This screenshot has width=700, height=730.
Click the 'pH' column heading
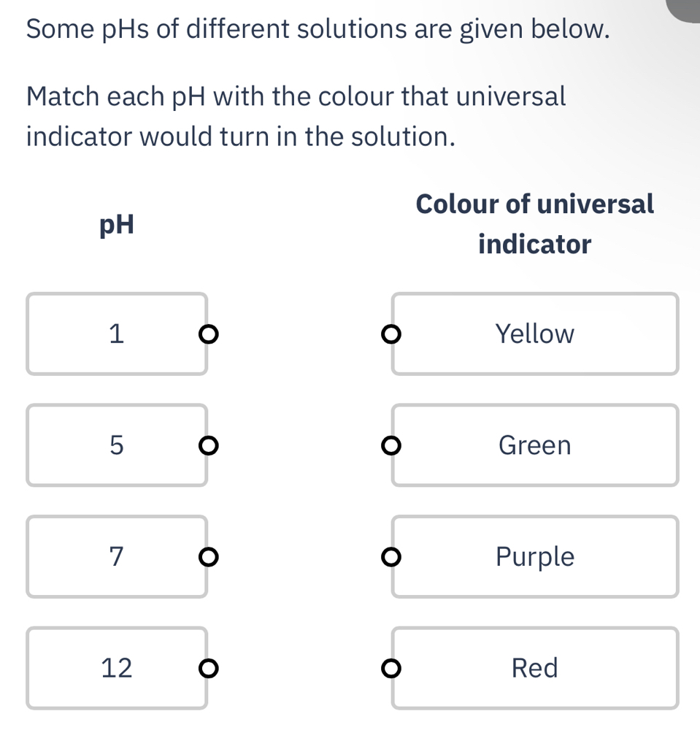point(118,226)
